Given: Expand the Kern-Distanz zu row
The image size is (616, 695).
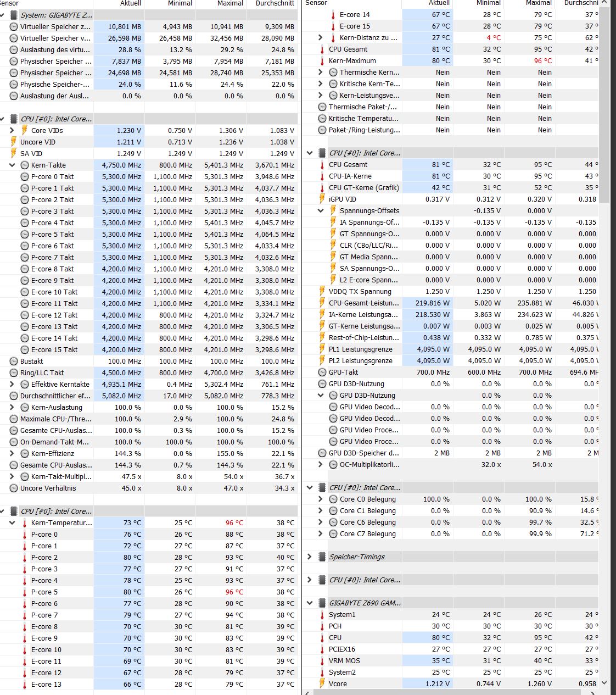Looking at the screenshot, I should [321, 37].
